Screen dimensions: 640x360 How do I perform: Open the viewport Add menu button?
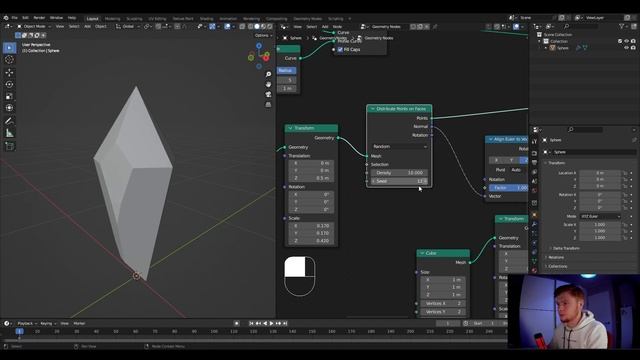(x=87, y=27)
